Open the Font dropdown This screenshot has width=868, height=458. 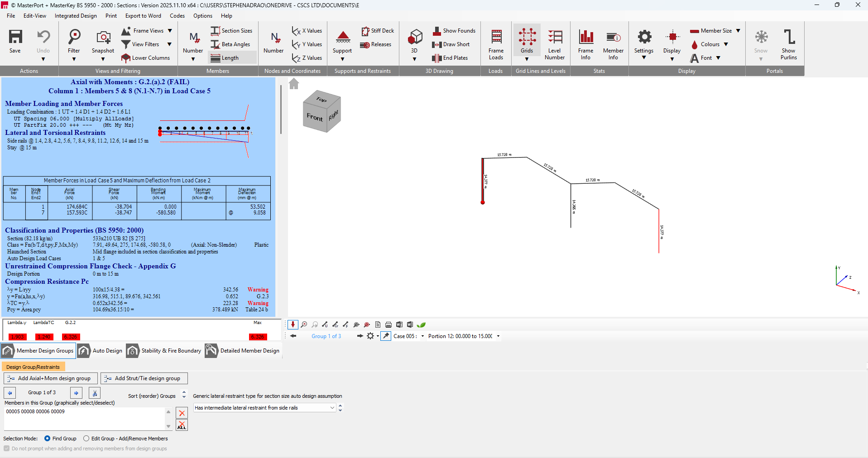718,58
